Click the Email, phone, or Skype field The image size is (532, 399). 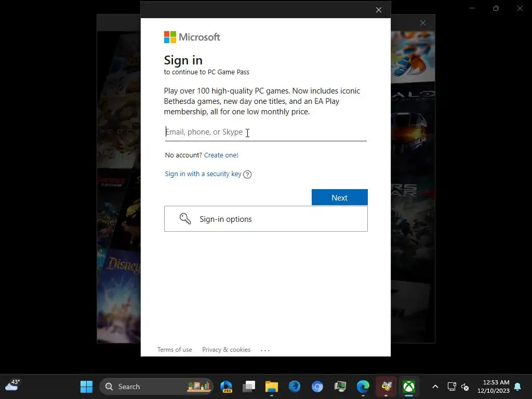(x=265, y=132)
